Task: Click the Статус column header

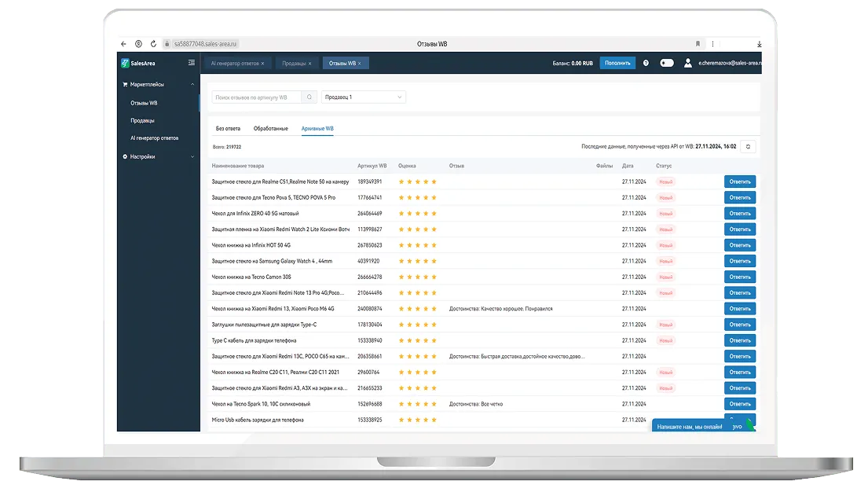Action: [664, 166]
